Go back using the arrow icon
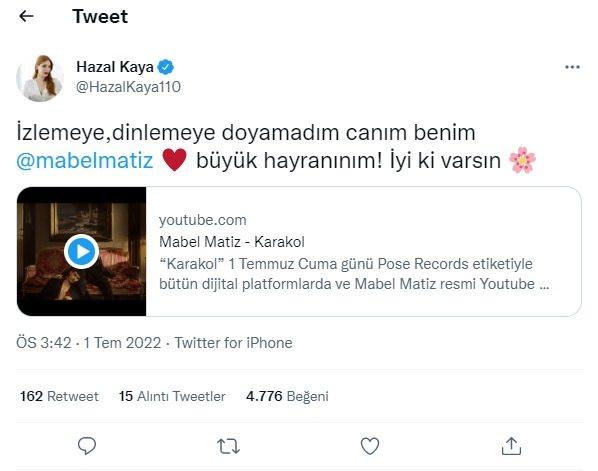Image resolution: width=598 pixels, height=471 pixels. click(26, 16)
